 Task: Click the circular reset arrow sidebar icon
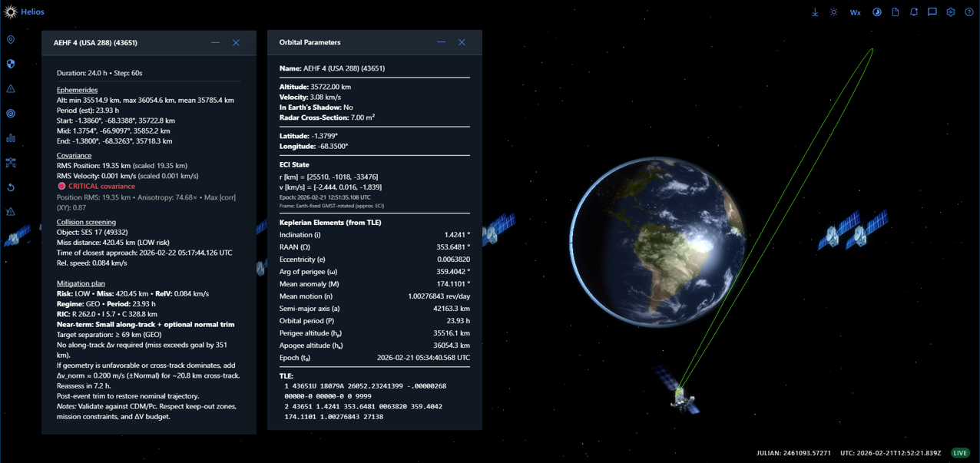tap(11, 187)
